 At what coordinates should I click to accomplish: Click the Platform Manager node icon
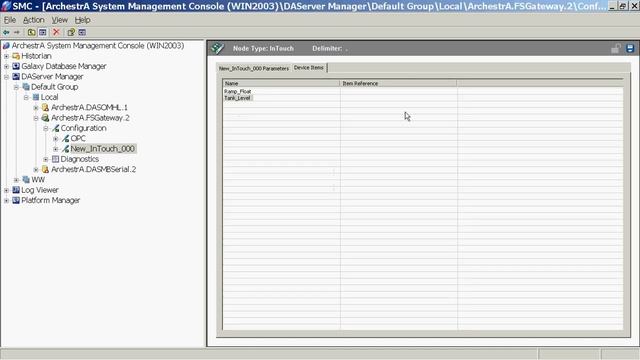[x=16, y=200]
